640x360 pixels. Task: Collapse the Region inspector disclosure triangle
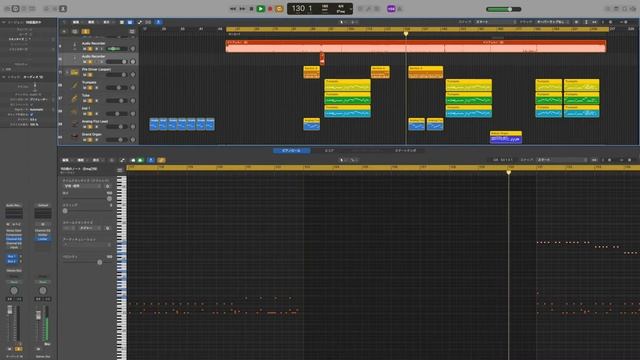4,22
